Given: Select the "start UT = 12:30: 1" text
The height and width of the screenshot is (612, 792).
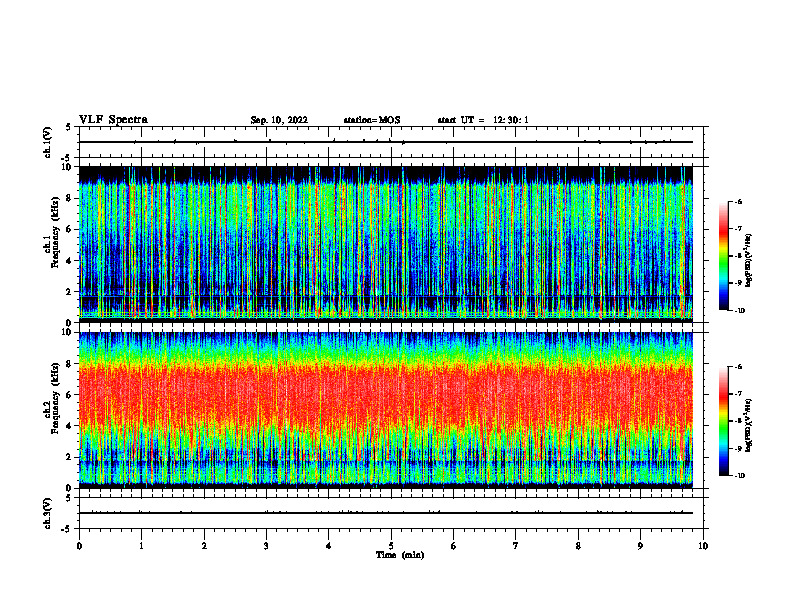Looking at the screenshot, I should click(x=483, y=120).
